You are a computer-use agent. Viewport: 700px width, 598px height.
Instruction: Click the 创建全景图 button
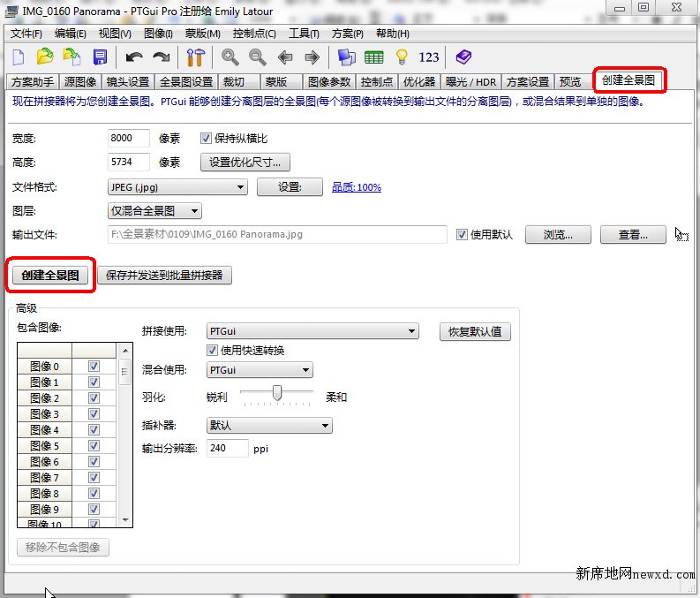(50, 276)
